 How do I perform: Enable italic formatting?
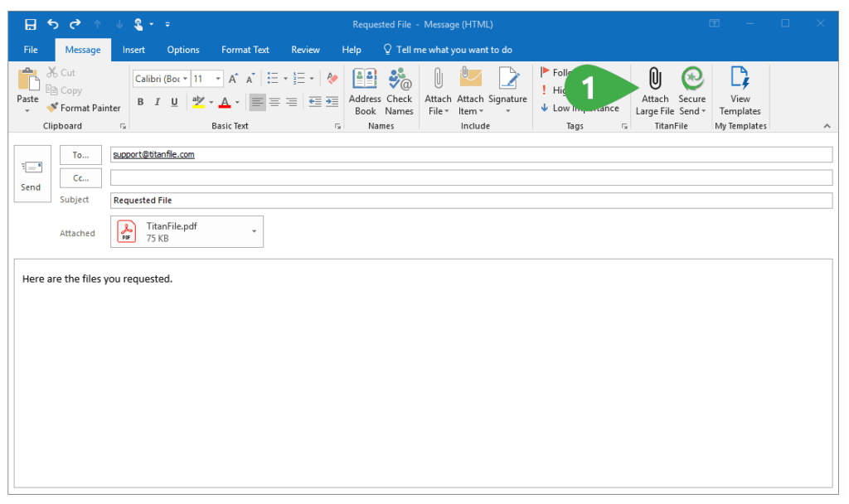pyautogui.click(x=157, y=102)
